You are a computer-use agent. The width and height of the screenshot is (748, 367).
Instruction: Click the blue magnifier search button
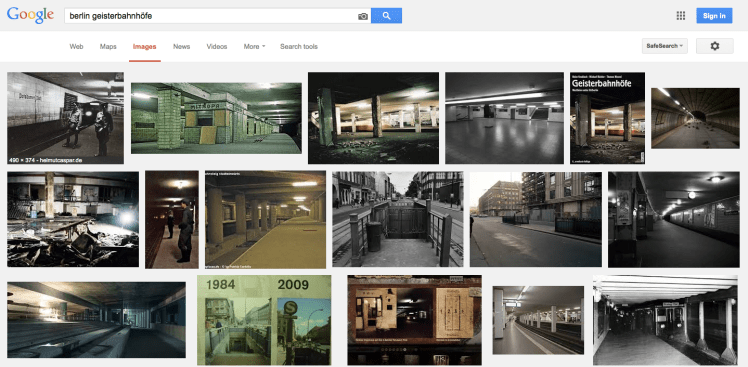pyautogui.click(x=386, y=16)
